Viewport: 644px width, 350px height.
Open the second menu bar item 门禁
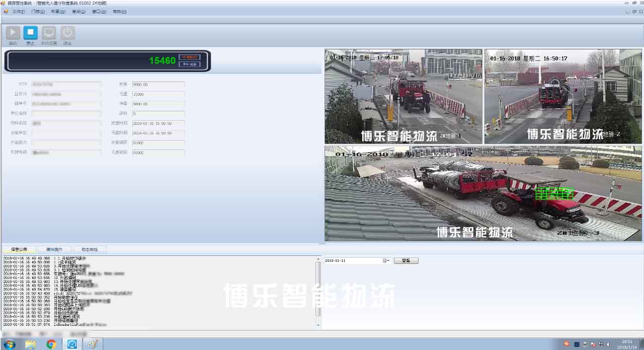[x=38, y=11]
